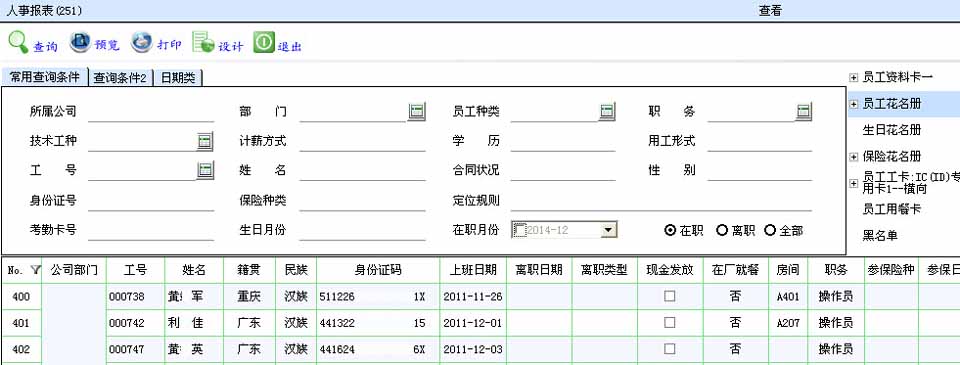Click the 工号 column header
This screenshot has height=365, width=960.
point(135,270)
